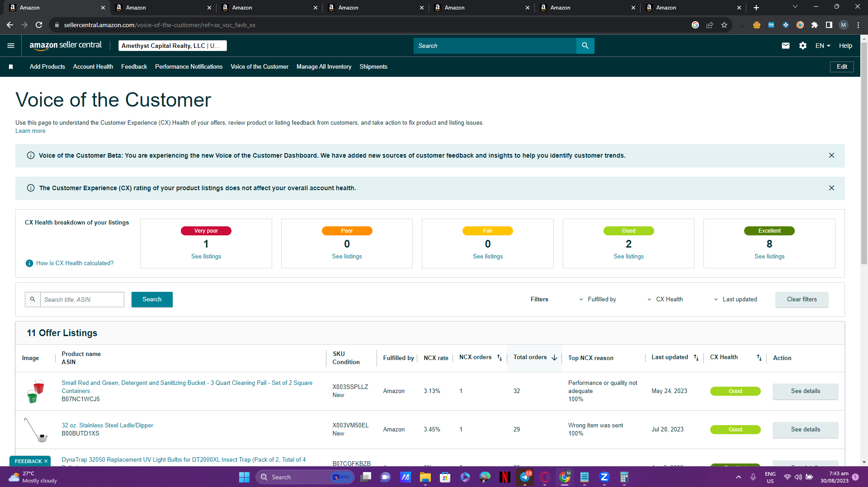Screen dimensions: 868x487
Task: Open the messages mail icon
Action: tap(786, 46)
